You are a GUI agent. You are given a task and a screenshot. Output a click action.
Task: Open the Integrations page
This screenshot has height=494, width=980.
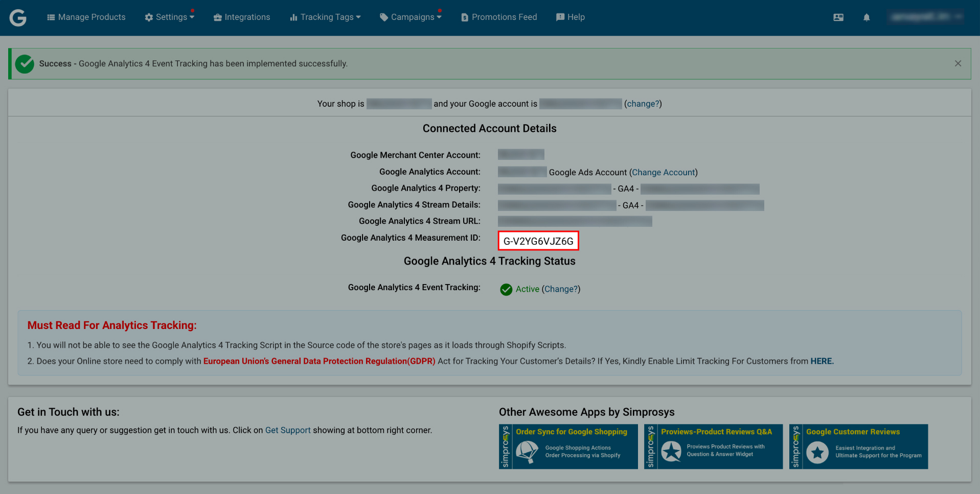pyautogui.click(x=242, y=17)
